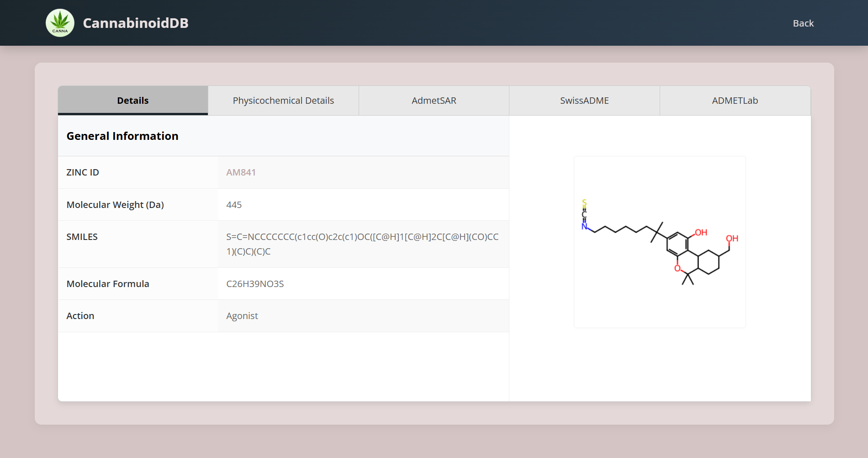Click the AM841 ZINC ID link
Image resolution: width=868 pixels, height=458 pixels.
click(x=241, y=172)
